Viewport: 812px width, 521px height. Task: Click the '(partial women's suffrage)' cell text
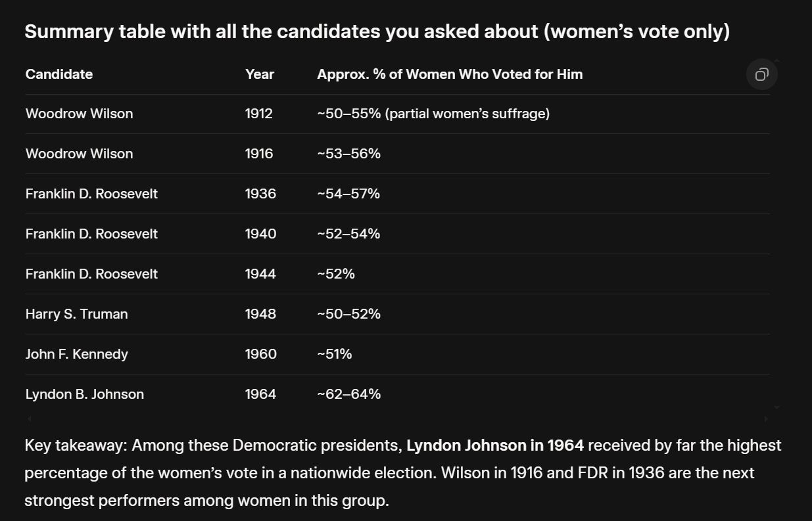(x=467, y=114)
